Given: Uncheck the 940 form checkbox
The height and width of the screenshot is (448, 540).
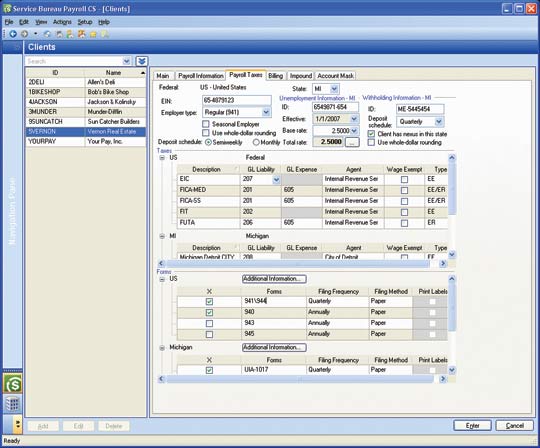Looking at the screenshot, I should tap(209, 313).
